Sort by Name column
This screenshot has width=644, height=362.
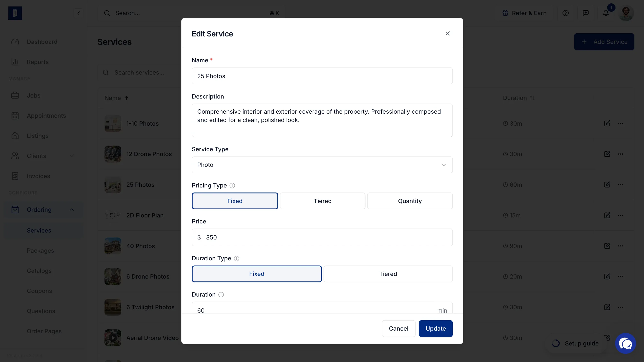117,98
